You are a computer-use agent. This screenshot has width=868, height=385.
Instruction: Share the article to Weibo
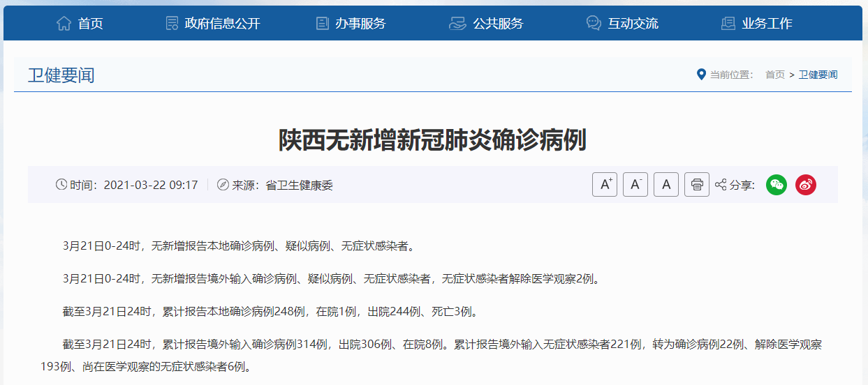tap(806, 185)
